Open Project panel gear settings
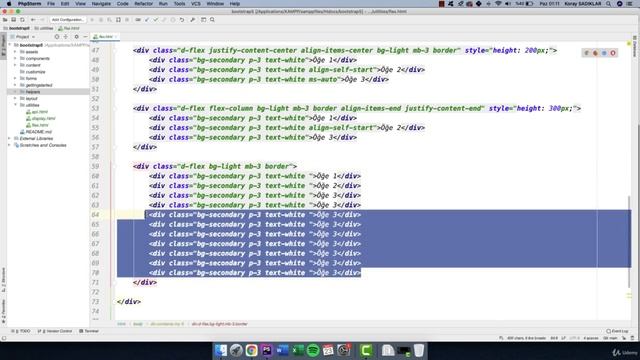The width and height of the screenshot is (640, 360). click(76, 37)
